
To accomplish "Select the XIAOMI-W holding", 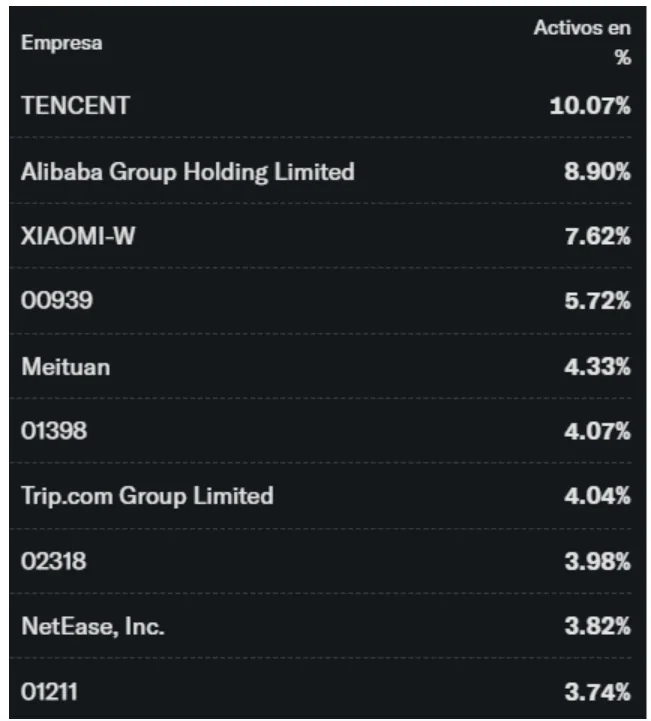I will click(x=78, y=236).
